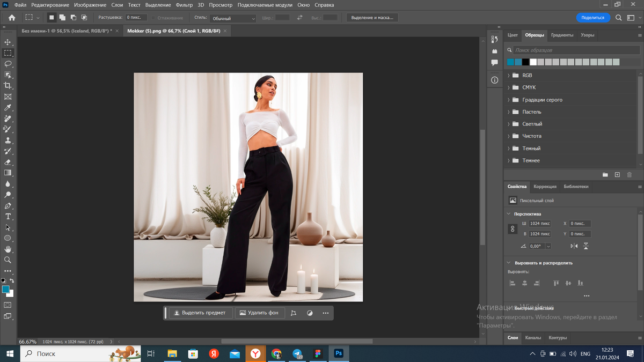The image size is (644, 362).
Task: Select the Zoom tool
Action: pyautogui.click(x=8, y=260)
